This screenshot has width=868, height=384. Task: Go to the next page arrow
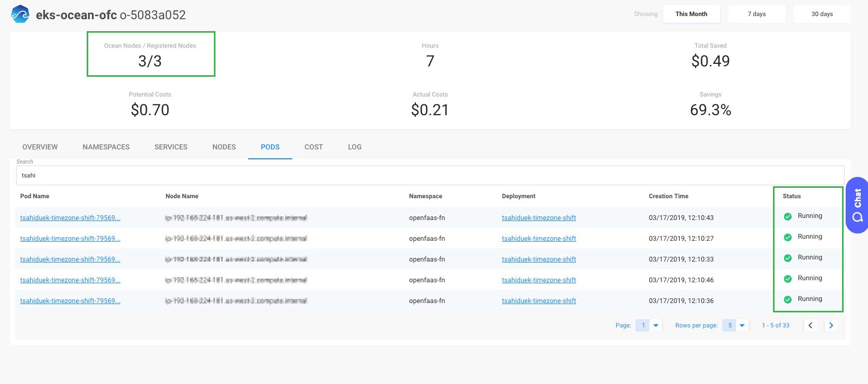831,325
